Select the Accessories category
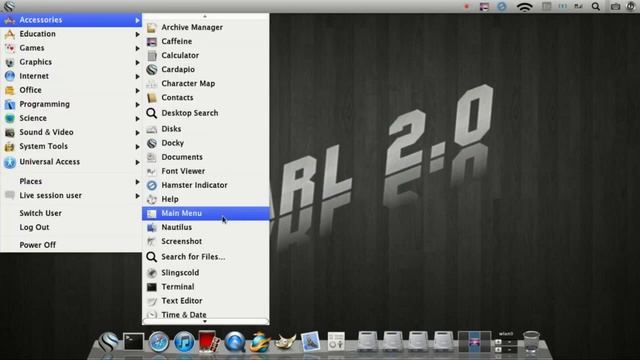This screenshot has height=360, width=640. click(71, 20)
